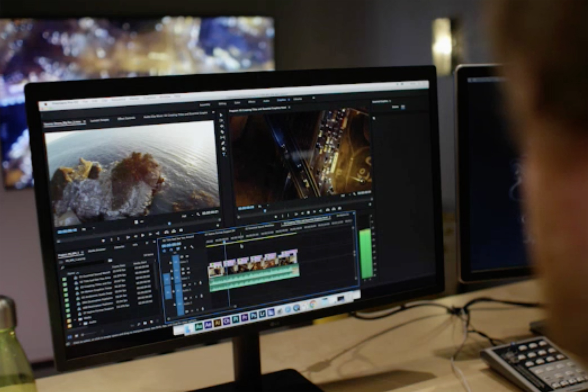
Task: Click the Source Monitor Export Frame button
Action: tap(181, 230)
